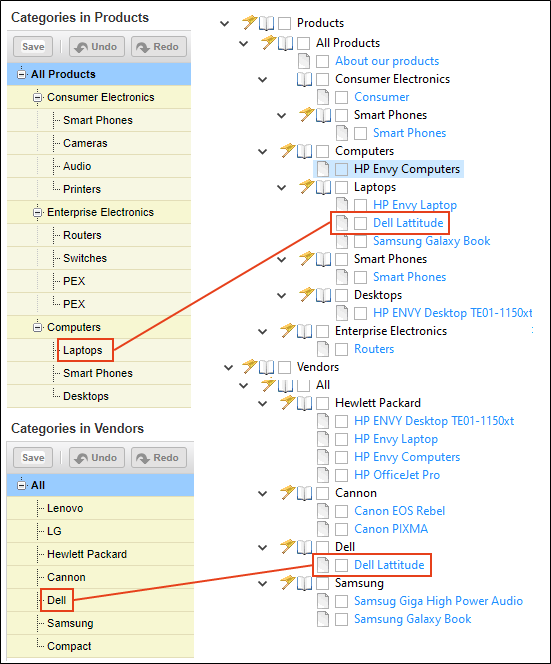Click the book icon next to Consumer Electronics
Image resolution: width=551 pixels, height=664 pixels.
coord(304,79)
